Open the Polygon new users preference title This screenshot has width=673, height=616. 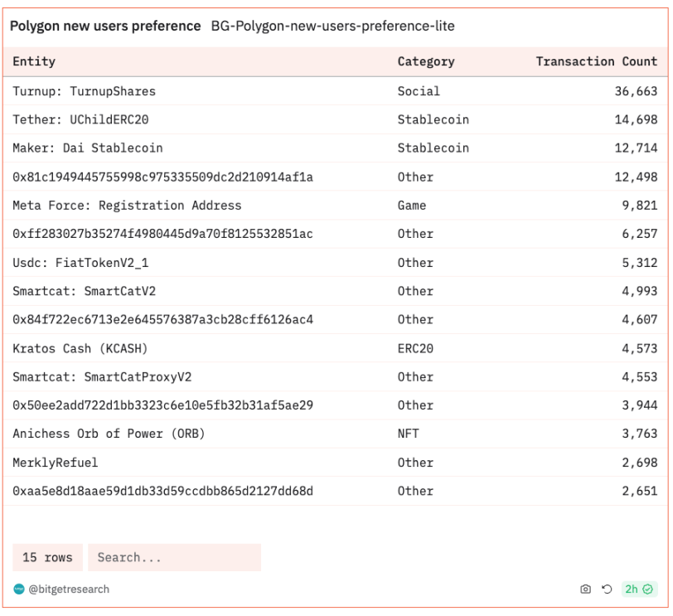click(x=105, y=27)
